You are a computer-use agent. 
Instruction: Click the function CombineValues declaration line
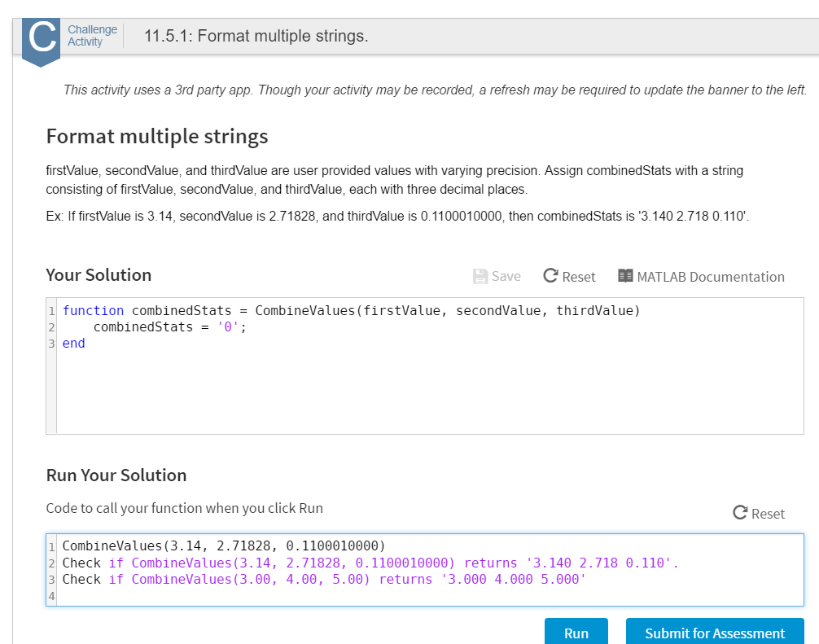[x=351, y=310]
